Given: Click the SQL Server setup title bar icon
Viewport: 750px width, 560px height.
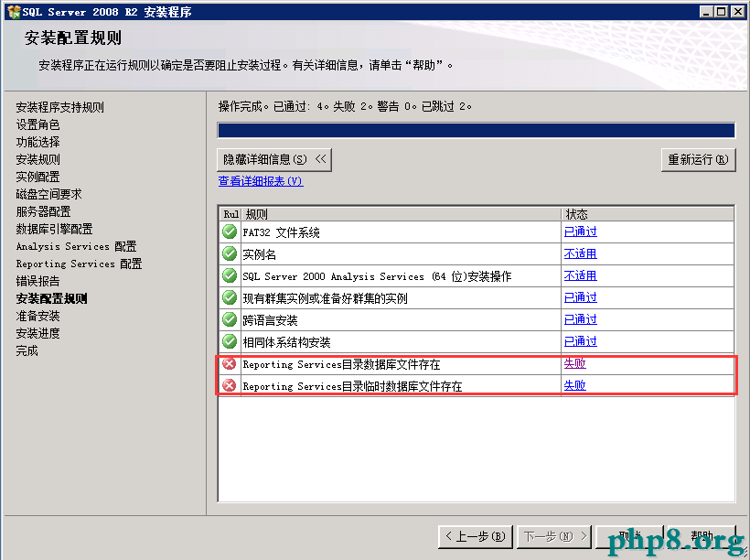Looking at the screenshot, I should click(14, 12).
